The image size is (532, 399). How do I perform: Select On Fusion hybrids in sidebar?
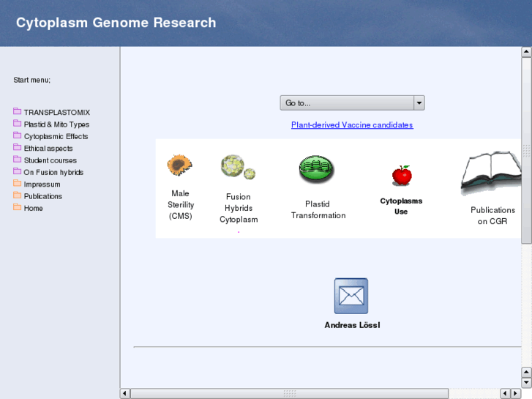pyautogui.click(x=53, y=173)
